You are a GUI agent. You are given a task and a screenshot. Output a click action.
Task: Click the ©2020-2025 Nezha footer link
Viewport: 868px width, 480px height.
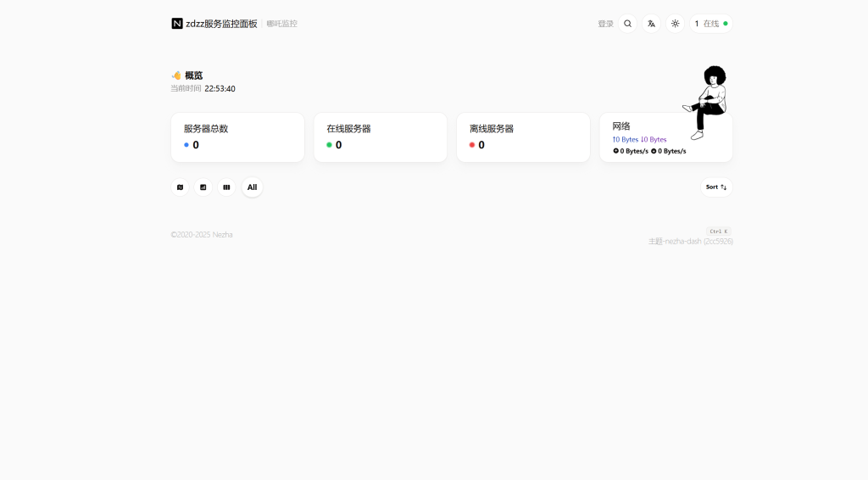coord(202,235)
